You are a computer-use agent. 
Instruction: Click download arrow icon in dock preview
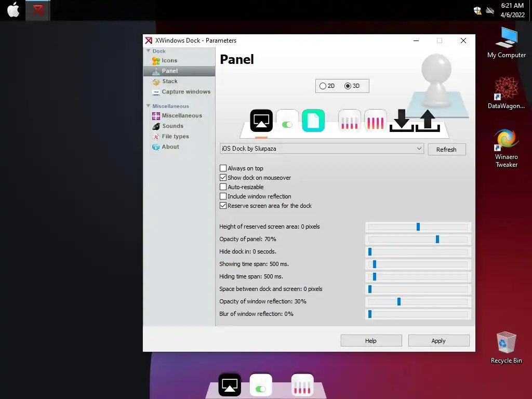(402, 121)
